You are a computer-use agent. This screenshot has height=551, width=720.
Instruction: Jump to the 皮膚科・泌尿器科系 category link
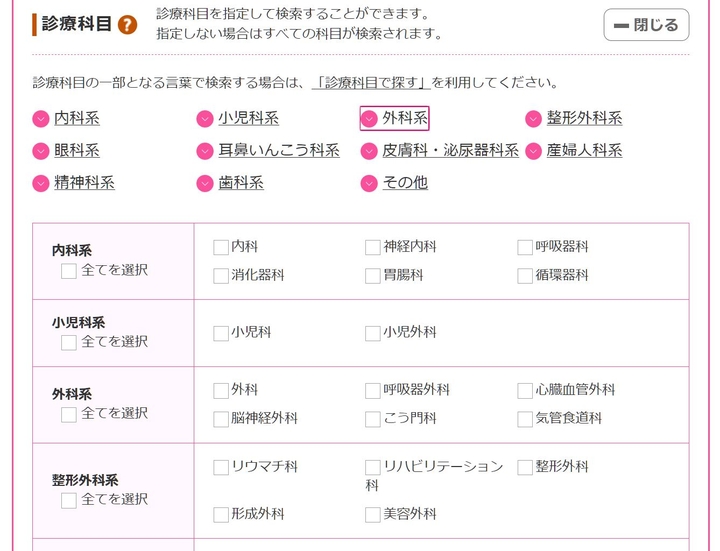[x=450, y=150]
